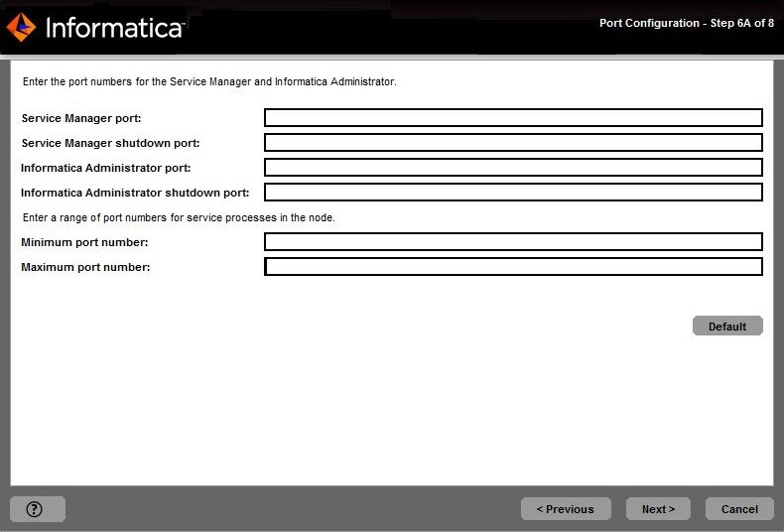Proceed with the Next button

[x=658, y=509]
